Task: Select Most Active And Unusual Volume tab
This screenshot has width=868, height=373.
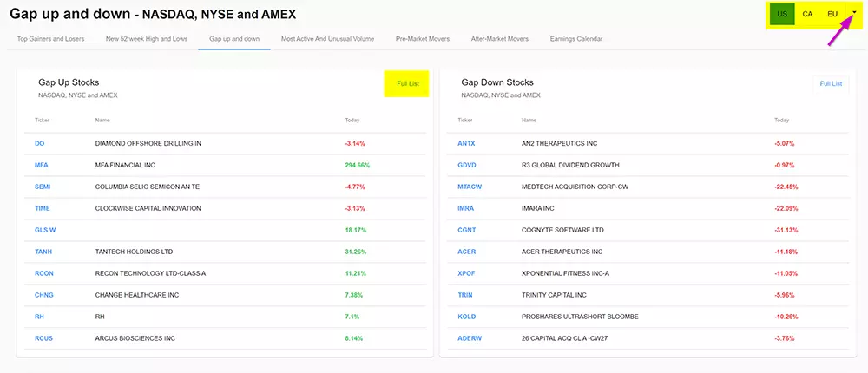Action: click(x=327, y=39)
